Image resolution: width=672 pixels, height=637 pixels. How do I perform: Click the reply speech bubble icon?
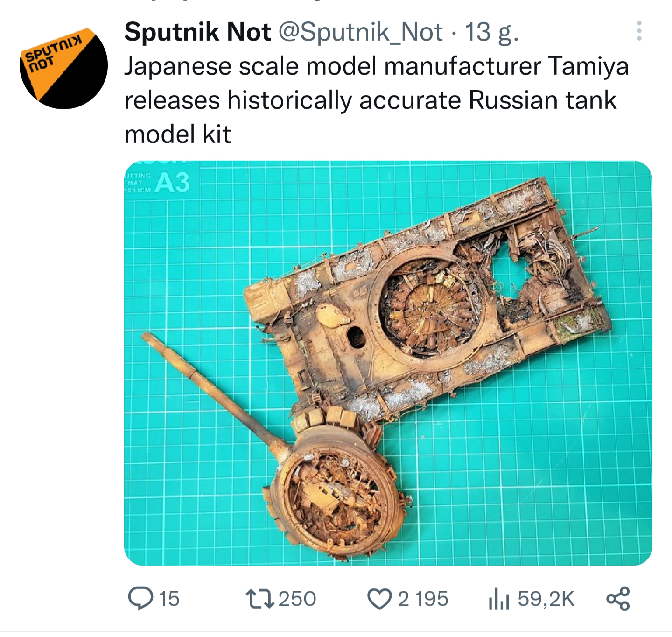[140, 599]
